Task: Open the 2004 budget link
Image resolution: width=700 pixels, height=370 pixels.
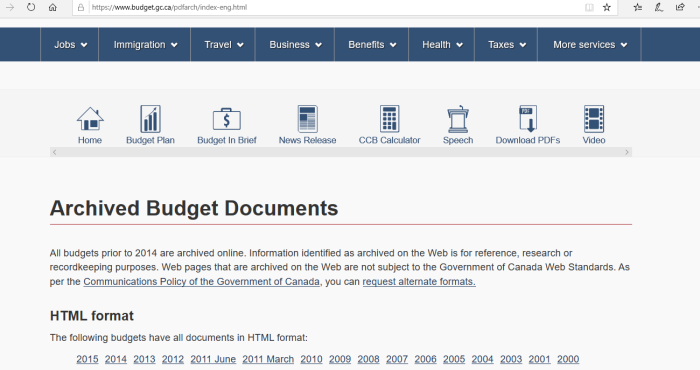Action: pos(483,359)
